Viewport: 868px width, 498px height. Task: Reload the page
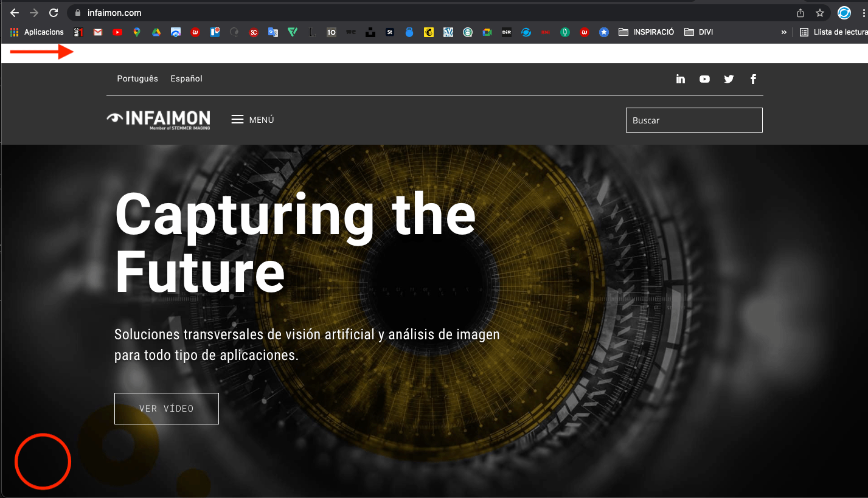click(54, 13)
